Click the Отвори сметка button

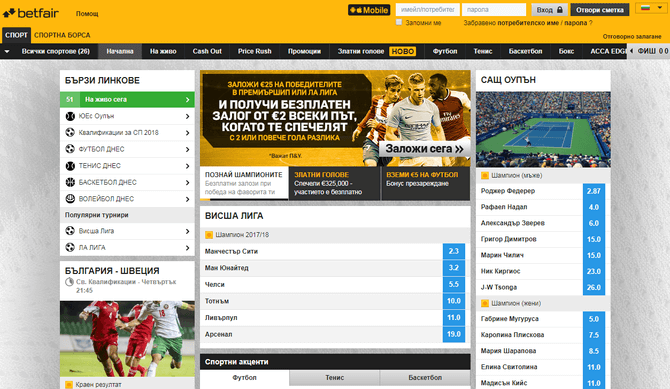[x=599, y=10]
